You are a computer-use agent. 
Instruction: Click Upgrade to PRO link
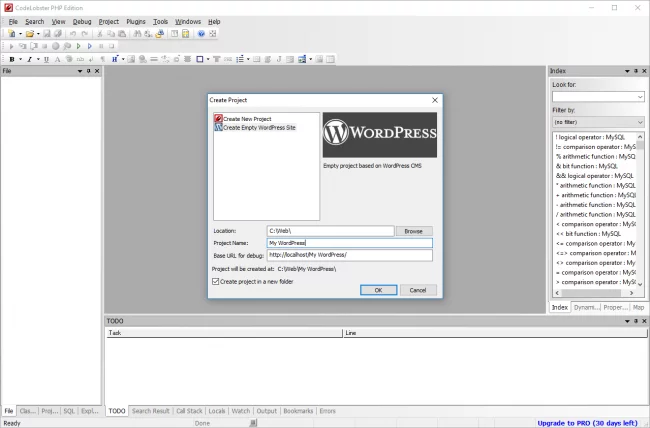click(x=587, y=423)
